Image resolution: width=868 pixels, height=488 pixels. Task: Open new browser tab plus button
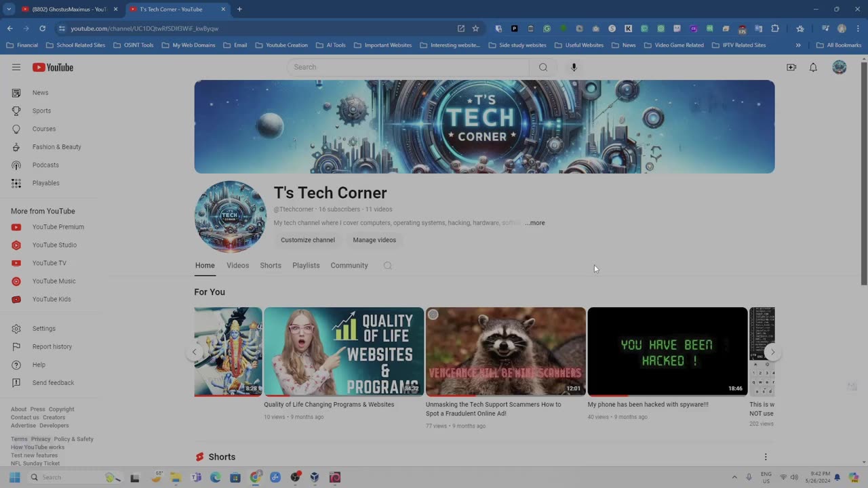(239, 9)
